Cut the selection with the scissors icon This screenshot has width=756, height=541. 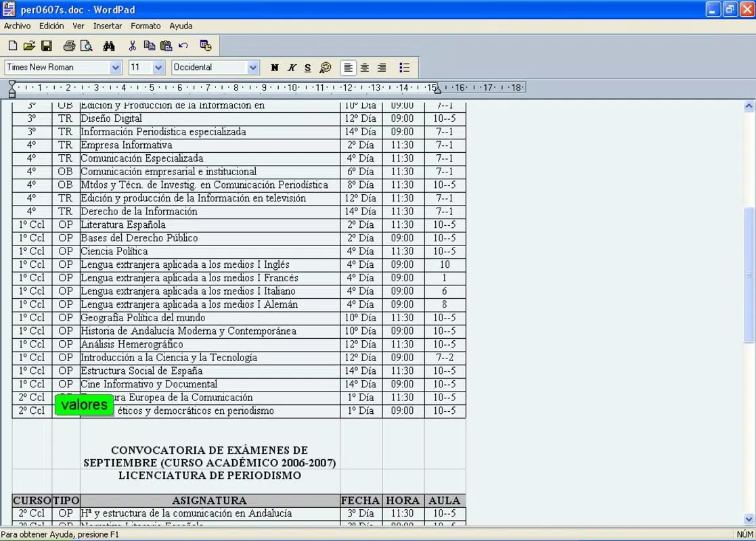[x=132, y=46]
